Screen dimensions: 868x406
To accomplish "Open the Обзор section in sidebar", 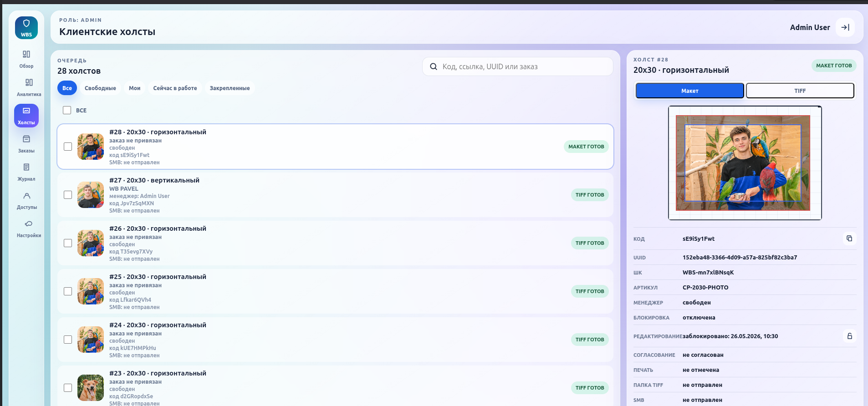I will [26, 59].
